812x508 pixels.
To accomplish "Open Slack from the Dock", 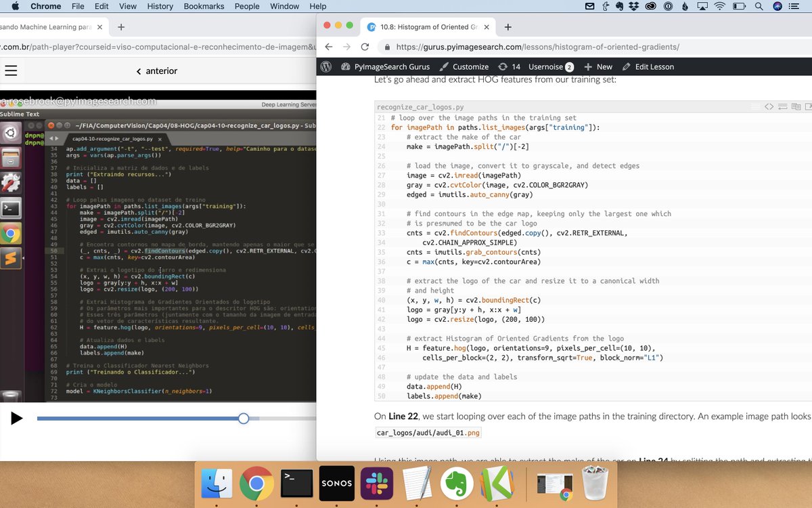I will click(x=377, y=484).
